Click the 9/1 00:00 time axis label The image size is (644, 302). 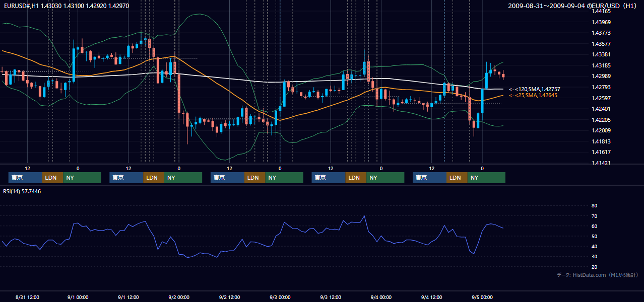(78, 297)
